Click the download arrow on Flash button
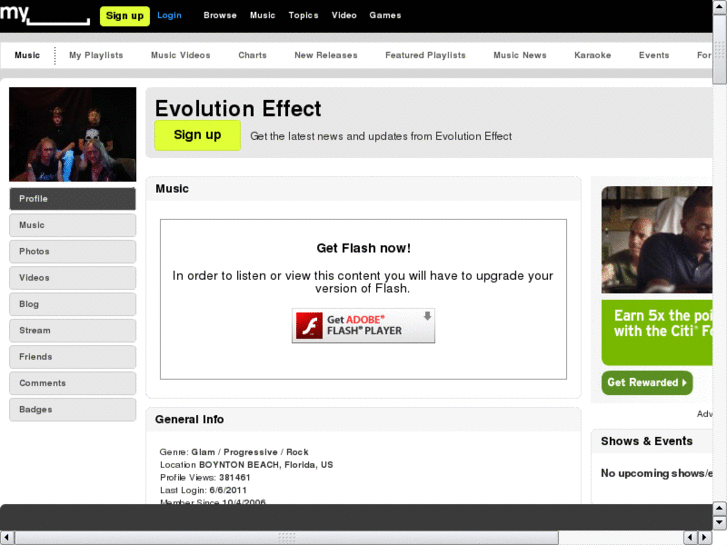 (x=427, y=316)
